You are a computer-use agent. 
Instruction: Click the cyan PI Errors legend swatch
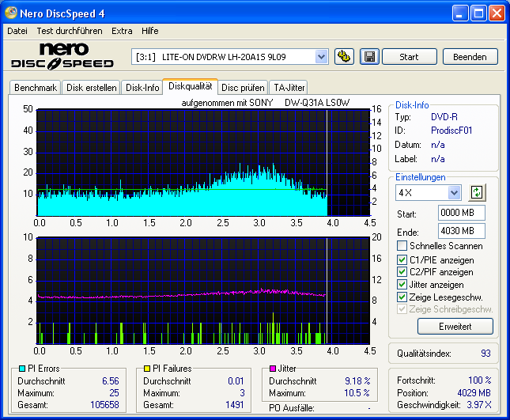click(x=22, y=369)
